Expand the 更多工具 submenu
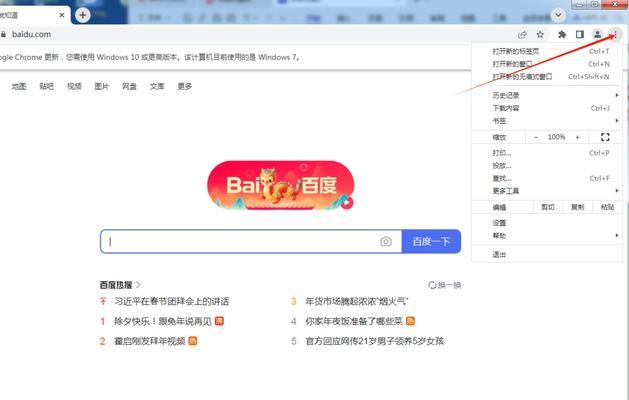 (x=547, y=191)
